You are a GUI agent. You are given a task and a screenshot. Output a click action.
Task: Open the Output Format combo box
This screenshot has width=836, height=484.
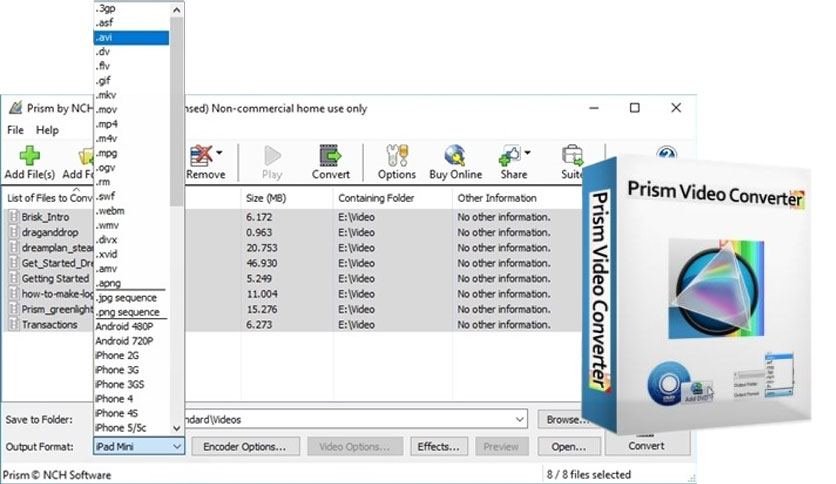(139, 446)
